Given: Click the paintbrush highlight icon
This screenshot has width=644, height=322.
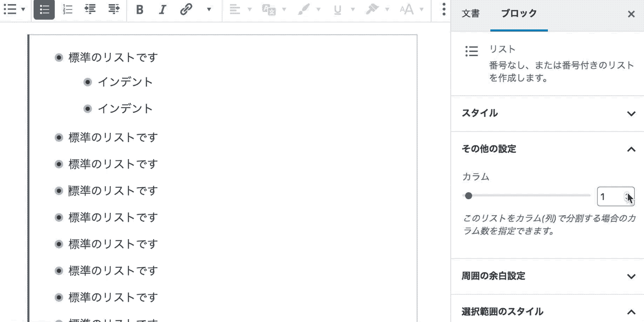Looking at the screenshot, I should click(x=304, y=10).
